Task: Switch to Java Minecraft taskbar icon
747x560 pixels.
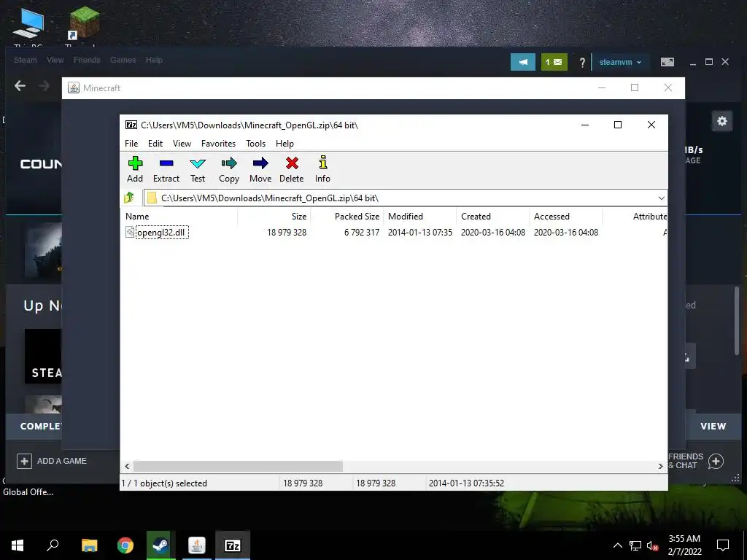Action: [197, 545]
